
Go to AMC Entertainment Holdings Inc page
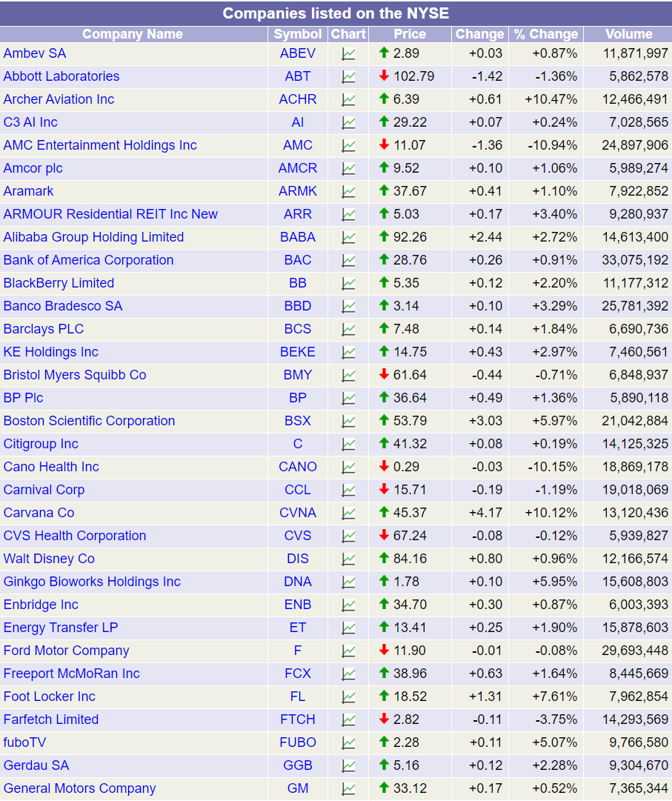100,145
